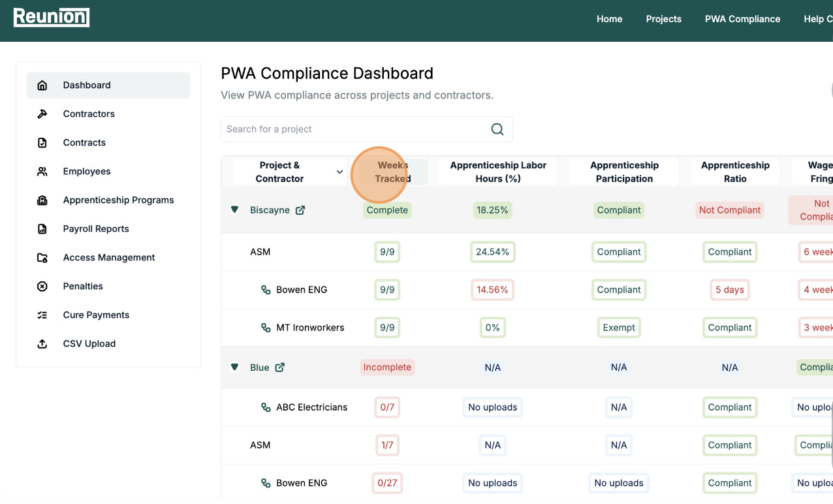Open the Project & Contractor column dropdown
833x504 pixels.
(339, 172)
